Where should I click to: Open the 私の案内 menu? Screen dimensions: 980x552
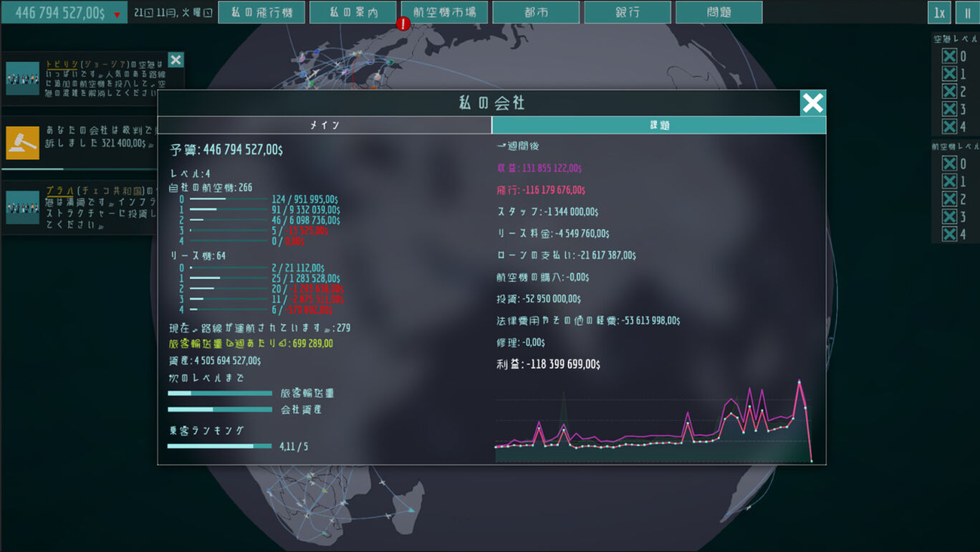tap(353, 12)
